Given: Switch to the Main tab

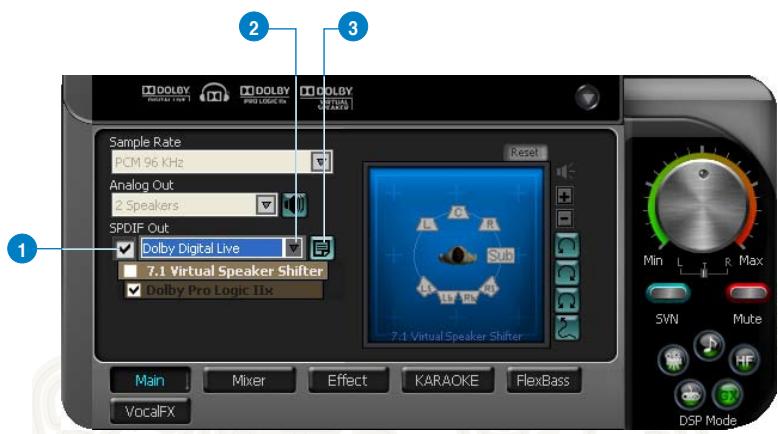Looking at the screenshot, I should click(x=150, y=380).
